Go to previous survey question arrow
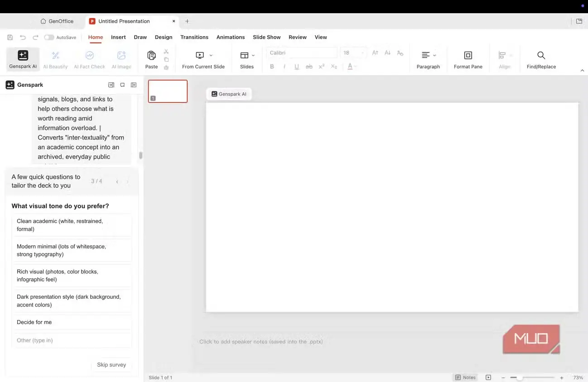Screen dimensions: 588x382 [117, 181]
